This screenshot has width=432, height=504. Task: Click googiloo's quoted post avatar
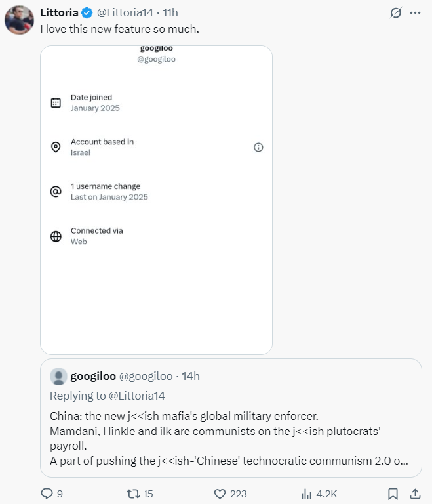point(59,377)
